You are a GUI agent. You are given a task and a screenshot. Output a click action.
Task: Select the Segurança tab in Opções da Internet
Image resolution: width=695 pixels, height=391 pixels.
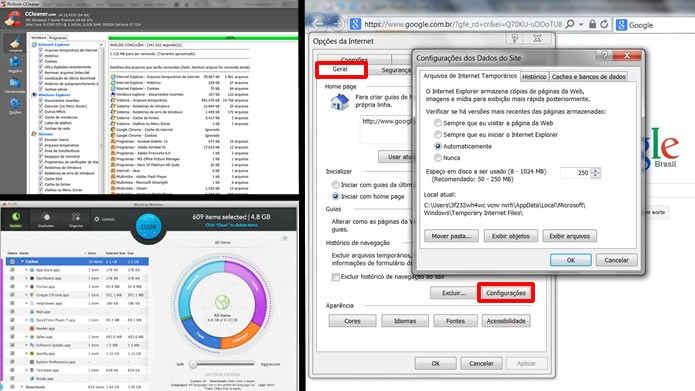(x=396, y=70)
